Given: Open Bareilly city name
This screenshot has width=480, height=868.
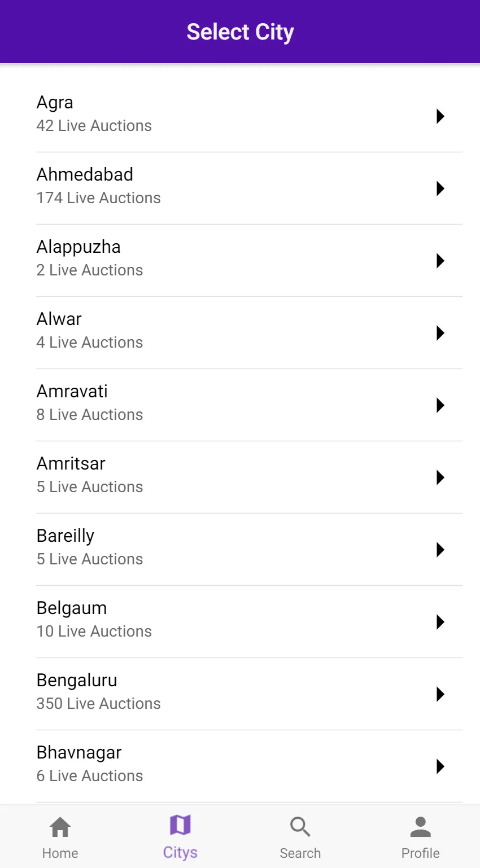Looking at the screenshot, I should pyautogui.click(x=66, y=536).
